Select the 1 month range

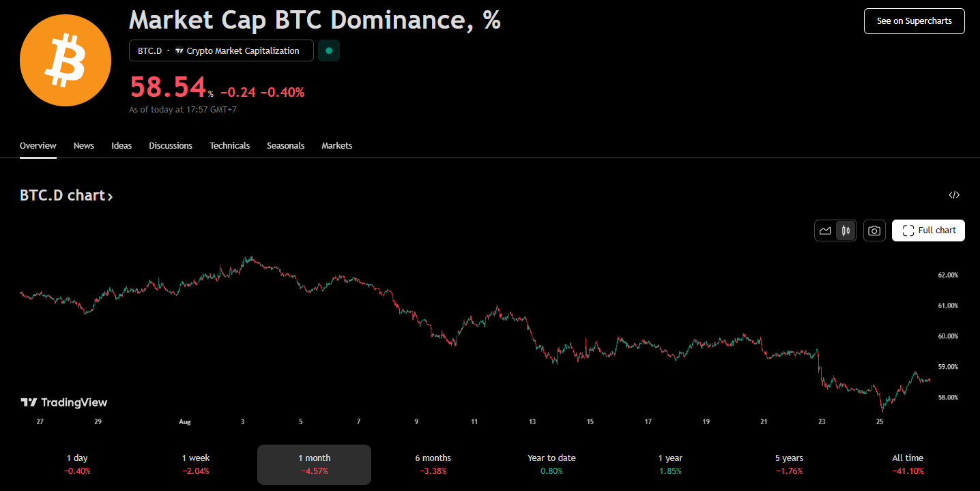coord(315,464)
